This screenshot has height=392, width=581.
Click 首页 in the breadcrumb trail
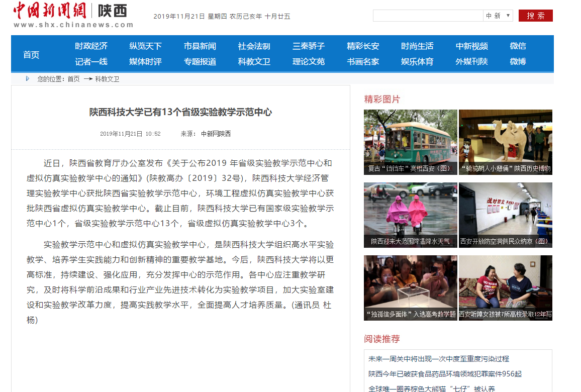(73, 79)
